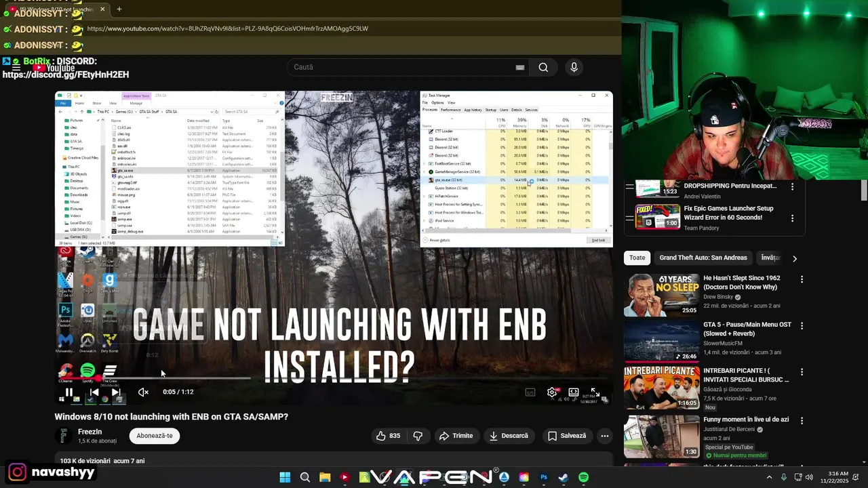Select the Toate filter chip

637,258
